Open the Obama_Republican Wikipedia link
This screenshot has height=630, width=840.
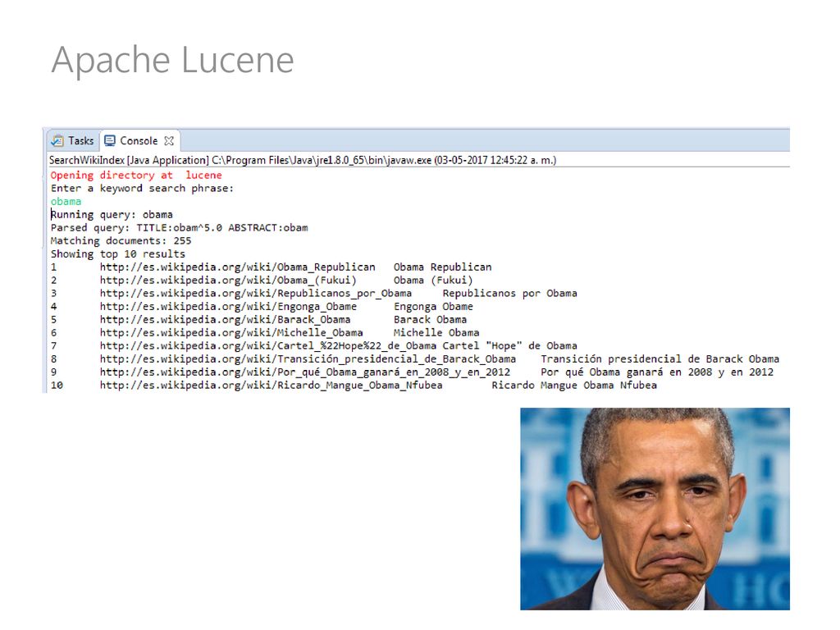click(x=237, y=267)
